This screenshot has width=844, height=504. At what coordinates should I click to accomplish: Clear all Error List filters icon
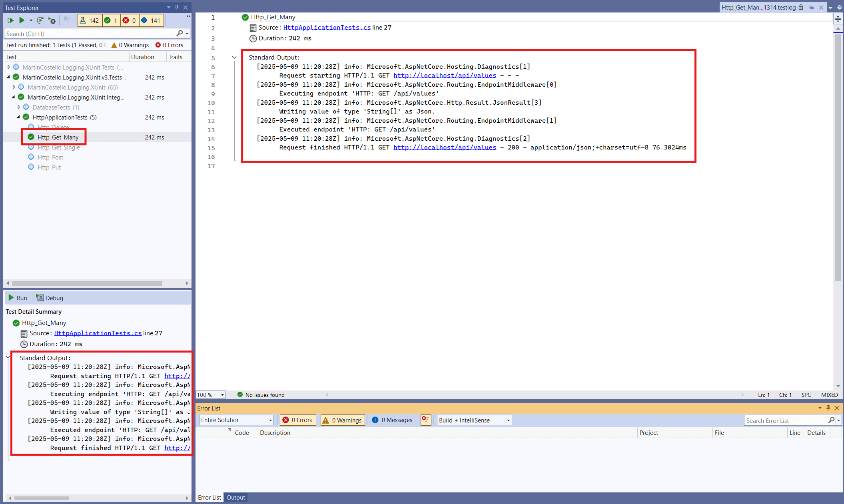[x=425, y=420]
